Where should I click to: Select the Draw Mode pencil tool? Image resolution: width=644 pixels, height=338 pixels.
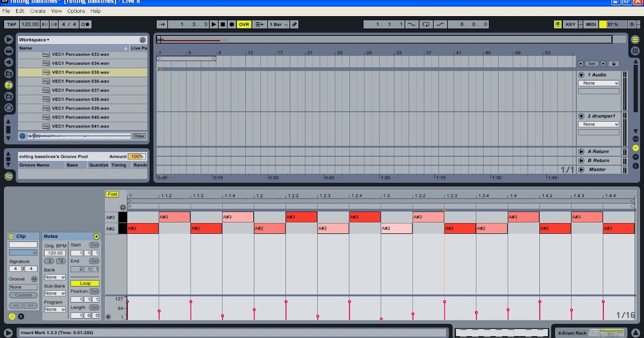click(x=295, y=24)
